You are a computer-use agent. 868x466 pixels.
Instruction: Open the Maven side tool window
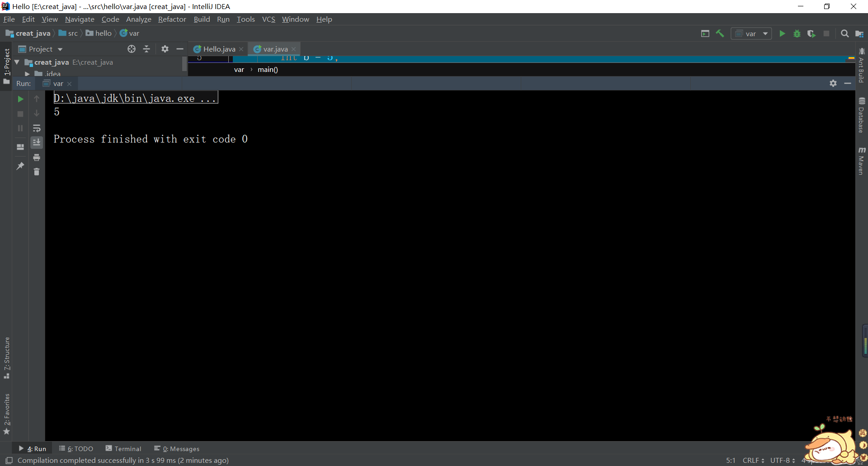861,161
